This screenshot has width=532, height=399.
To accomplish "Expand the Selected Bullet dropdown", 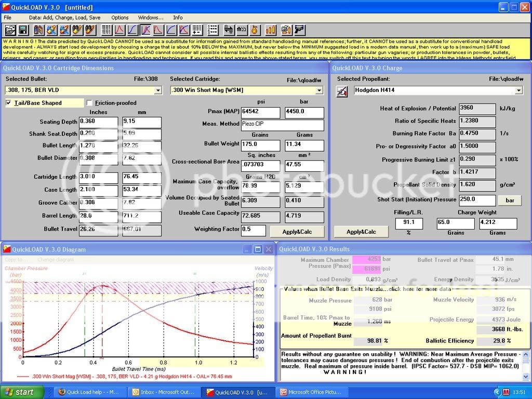I will point(158,90).
